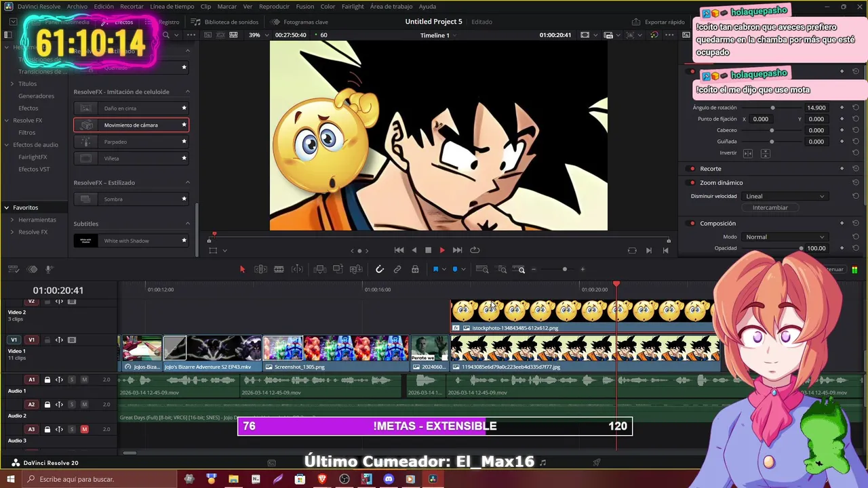Adjust the Ángulo de rotación slider
Viewport: 868px width, 488px height.
coord(772,108)
